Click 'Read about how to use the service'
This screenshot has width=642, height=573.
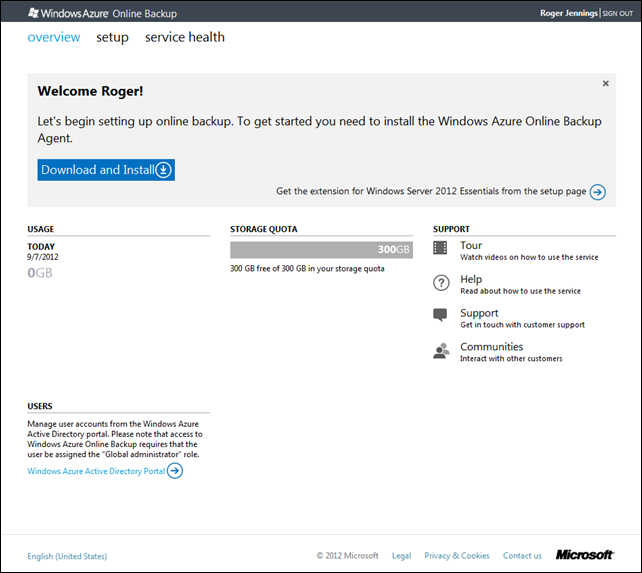click(x=520, y=291)
